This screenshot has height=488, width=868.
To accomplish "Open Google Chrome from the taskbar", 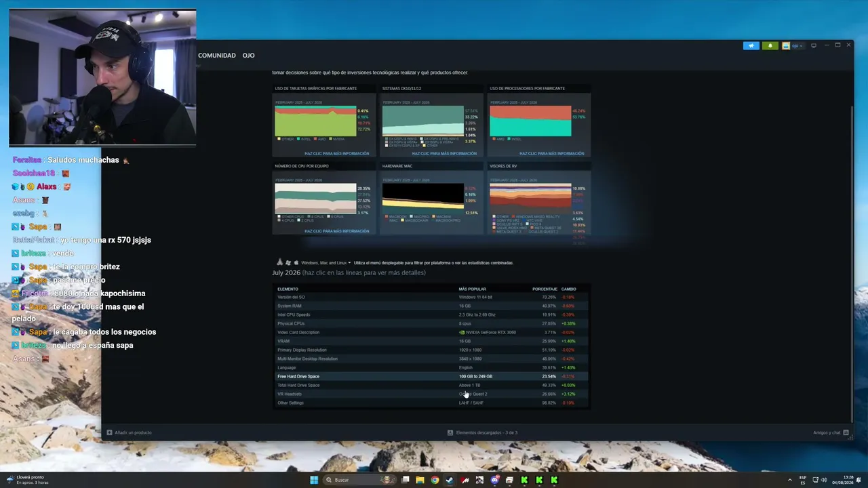I will point(435,480).
